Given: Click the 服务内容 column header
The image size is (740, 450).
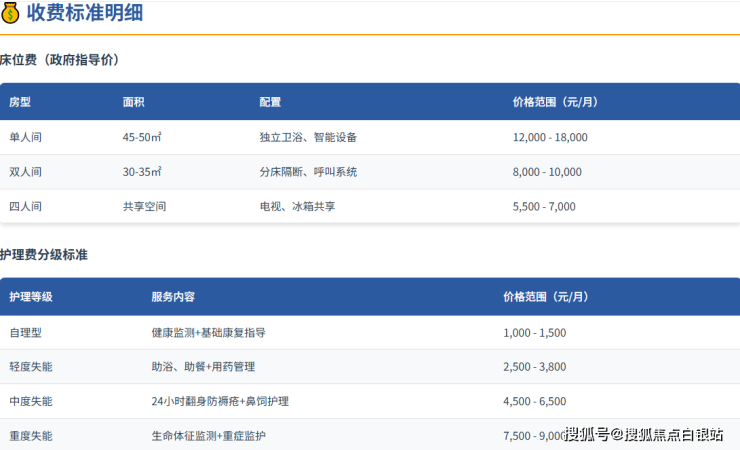Looking at the screenshot, I should click(x=173, y=297).
